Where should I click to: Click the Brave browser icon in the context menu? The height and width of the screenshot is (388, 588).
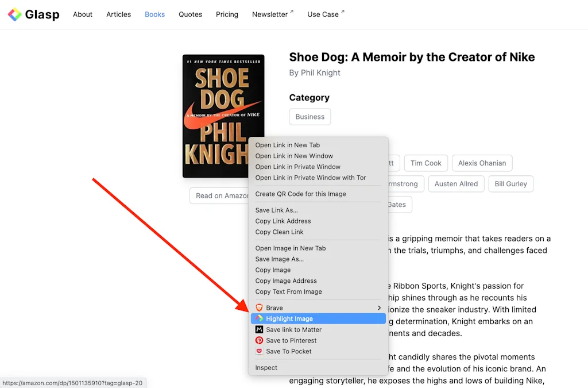(x=260, y=308)
